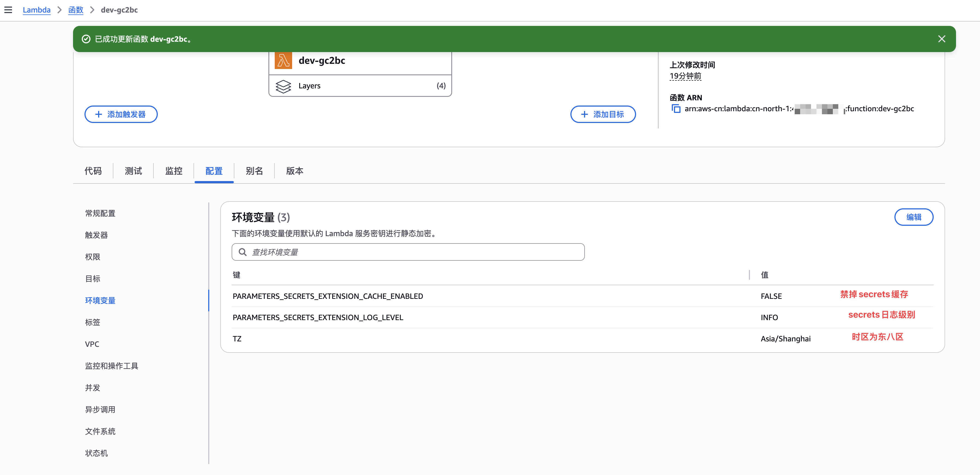Select 常规配置 in the sidebar
This screenshot has height=475, width=980.
100,213
